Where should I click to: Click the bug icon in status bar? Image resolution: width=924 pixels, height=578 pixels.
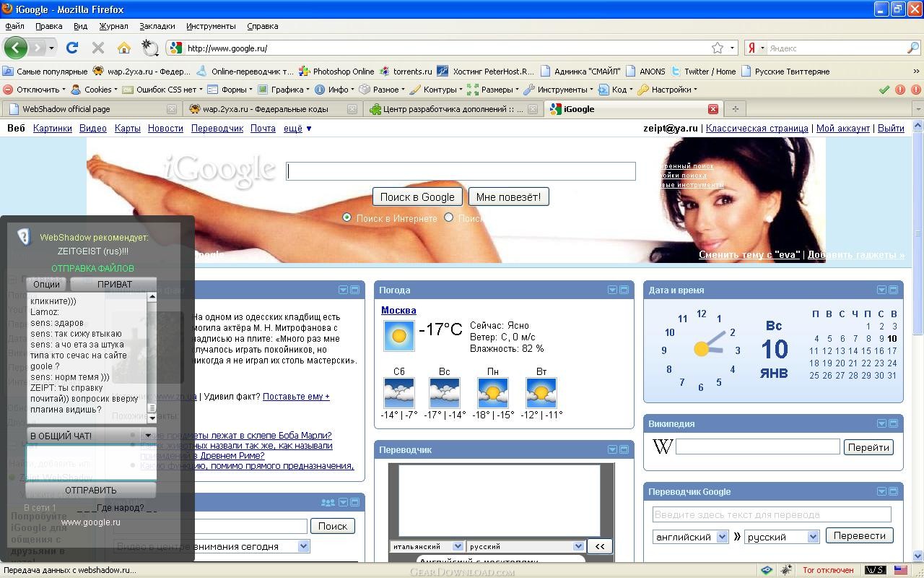pyautogui.click(x=786, y=570)
